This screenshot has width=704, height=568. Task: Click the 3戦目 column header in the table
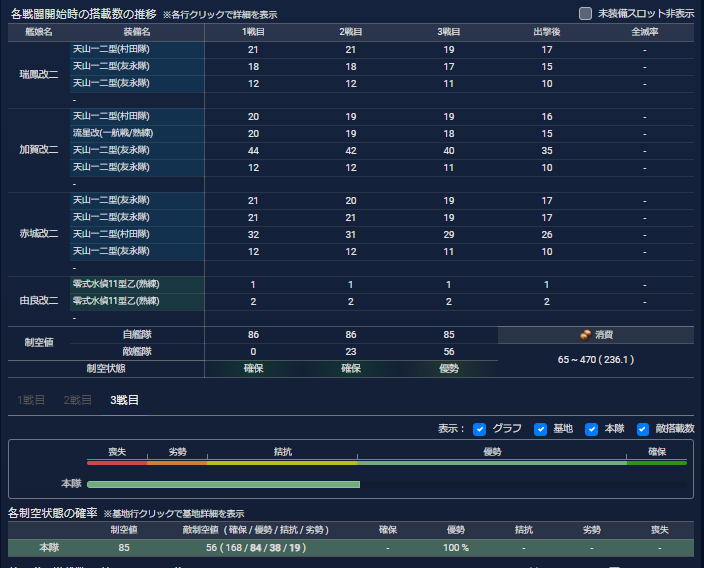(x=449, y=32)
